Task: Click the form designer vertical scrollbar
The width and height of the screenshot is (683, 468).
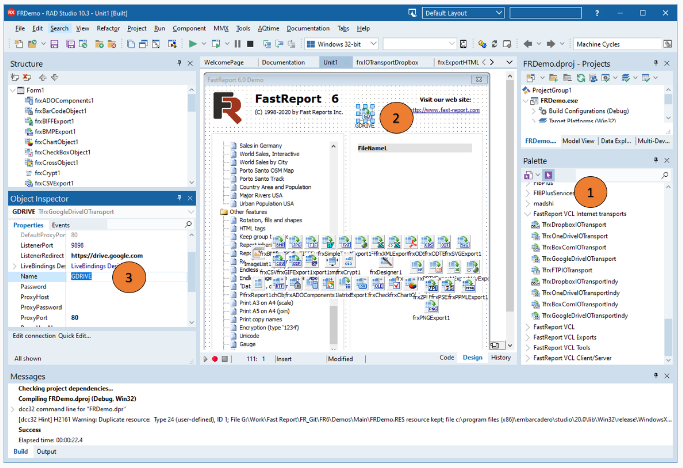Action: (x=510, y=209)
